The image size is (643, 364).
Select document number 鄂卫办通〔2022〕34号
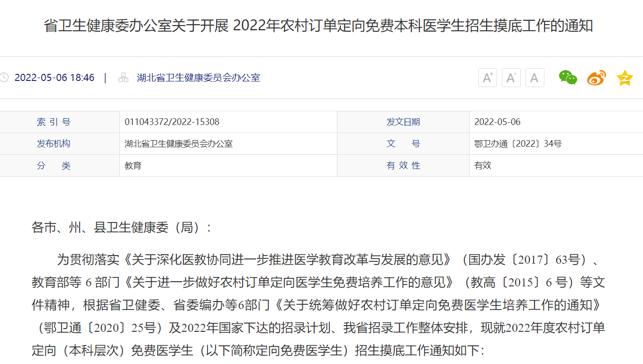click(517, 144)
